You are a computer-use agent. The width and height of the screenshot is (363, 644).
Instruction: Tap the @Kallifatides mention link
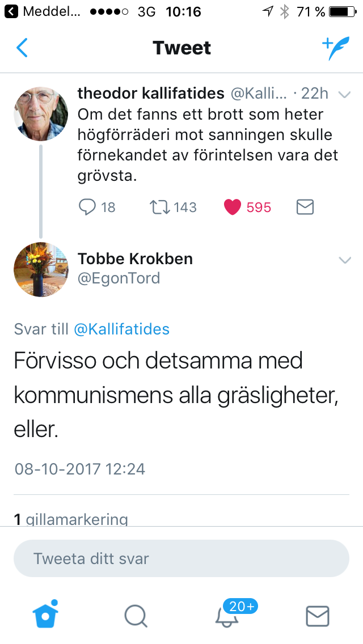point(121,329)
